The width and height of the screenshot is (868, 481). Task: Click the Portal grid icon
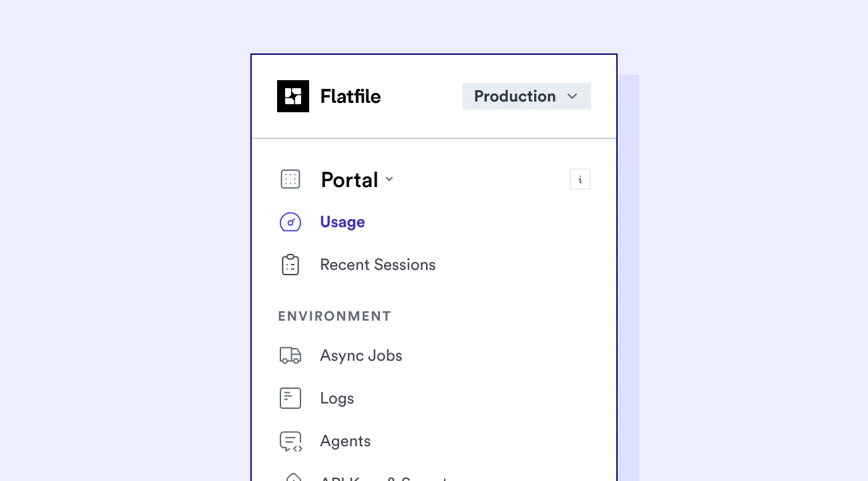290,179
